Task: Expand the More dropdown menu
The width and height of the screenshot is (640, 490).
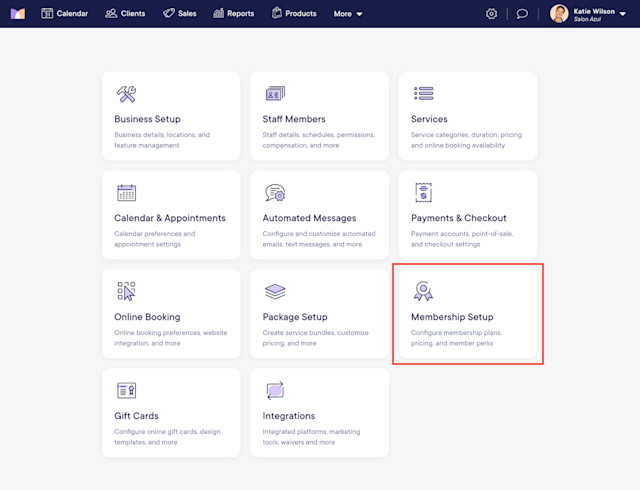Action: 348,14
